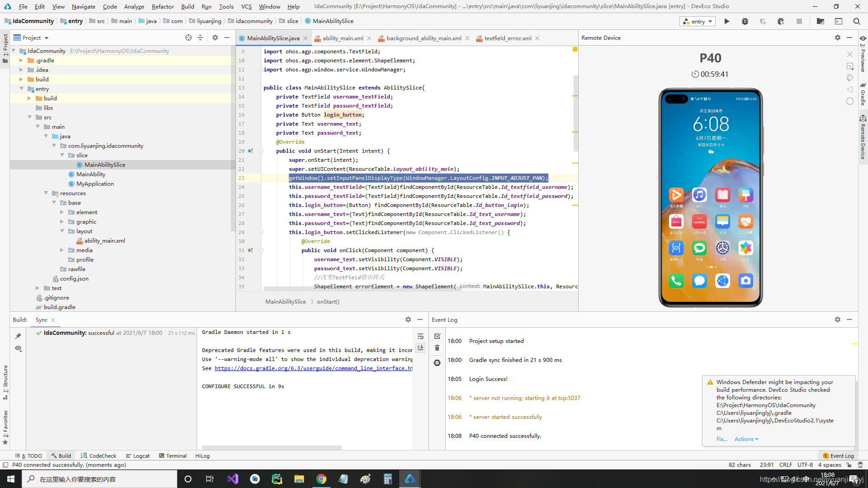This screenshot has height=488, width=868.
Task: Open the entry run configuration dropdown
Action: click(x=698, y=21)
